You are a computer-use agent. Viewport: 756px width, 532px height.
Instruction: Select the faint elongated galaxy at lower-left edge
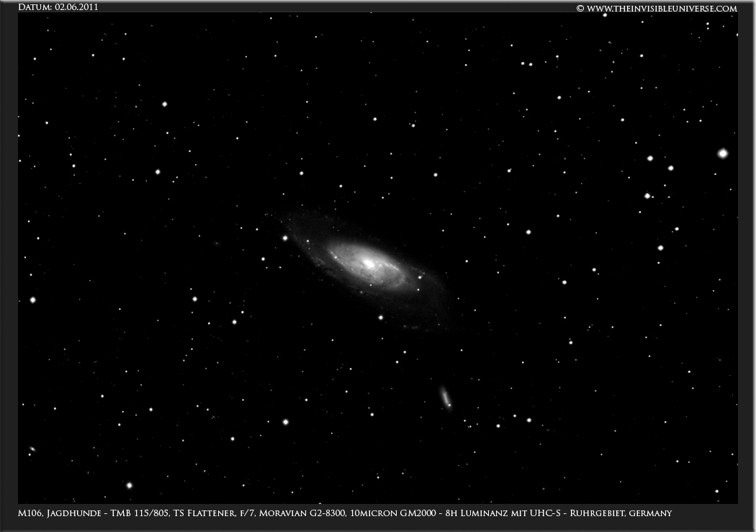(x=32, y=449)
